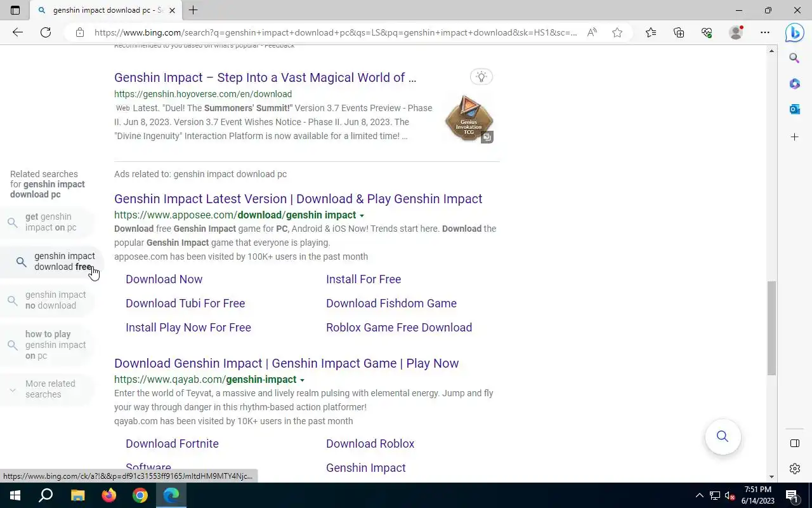Open Outlook in the sidebar

[x=794, y=109]
